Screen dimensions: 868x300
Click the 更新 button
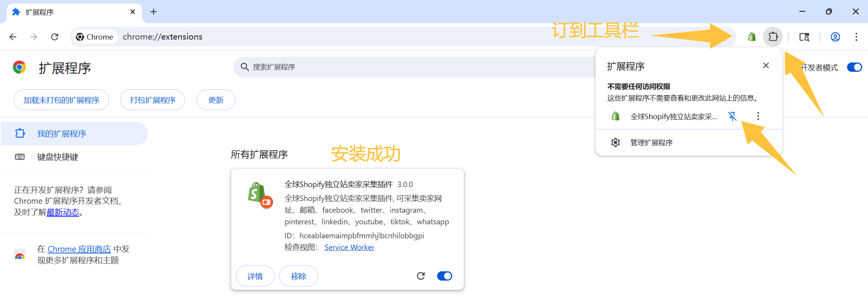[x=216, y=100]
